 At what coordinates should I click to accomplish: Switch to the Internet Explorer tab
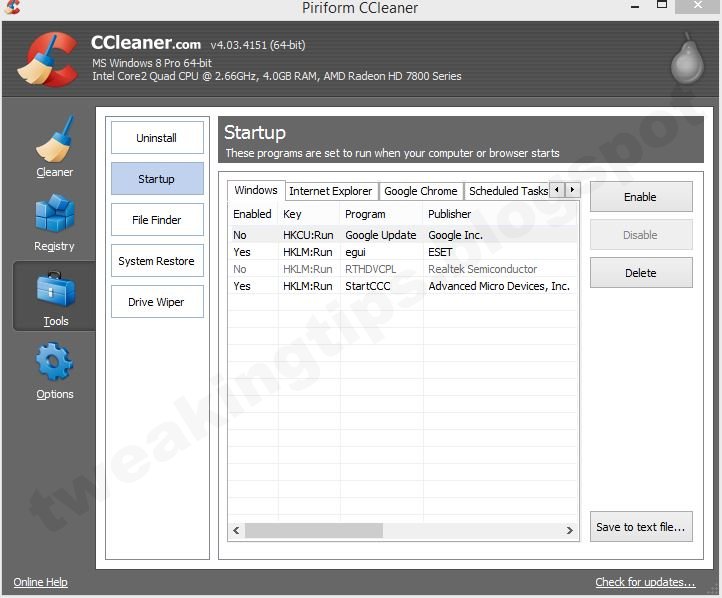(331, 191)
